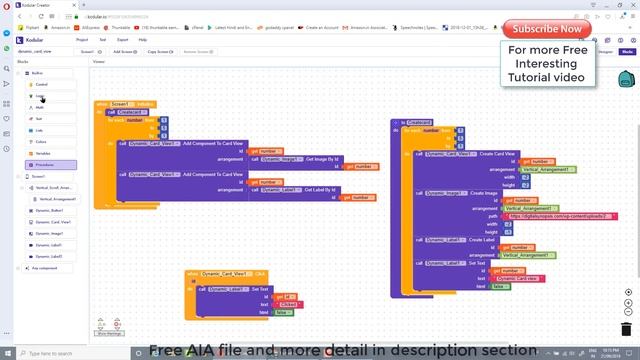This screenshot has height=360, width=640.
Task: Open a new browser tab
Action: pyautogui.click(x=84, y=5)
